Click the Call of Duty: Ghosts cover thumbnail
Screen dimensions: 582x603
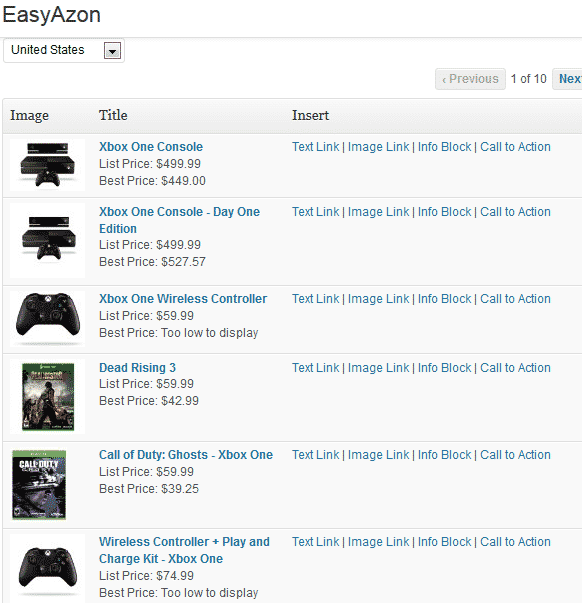(x=39, y=485)
